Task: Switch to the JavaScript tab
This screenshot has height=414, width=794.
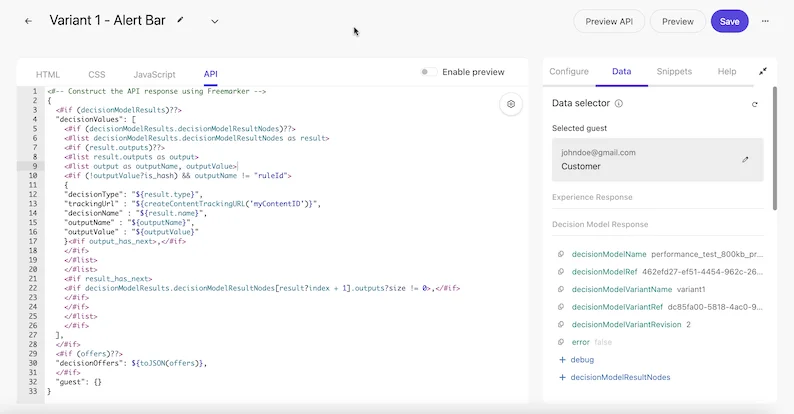Action: [x=154, y=74]
